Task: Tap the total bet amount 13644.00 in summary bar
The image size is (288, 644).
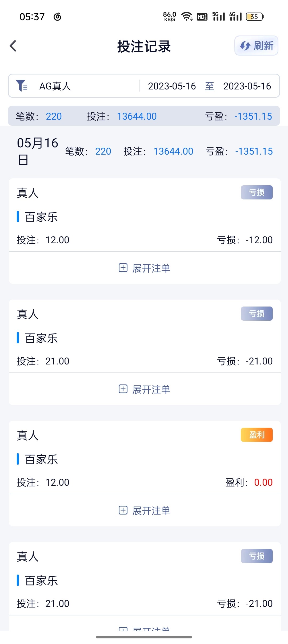Action: [137, 116]
